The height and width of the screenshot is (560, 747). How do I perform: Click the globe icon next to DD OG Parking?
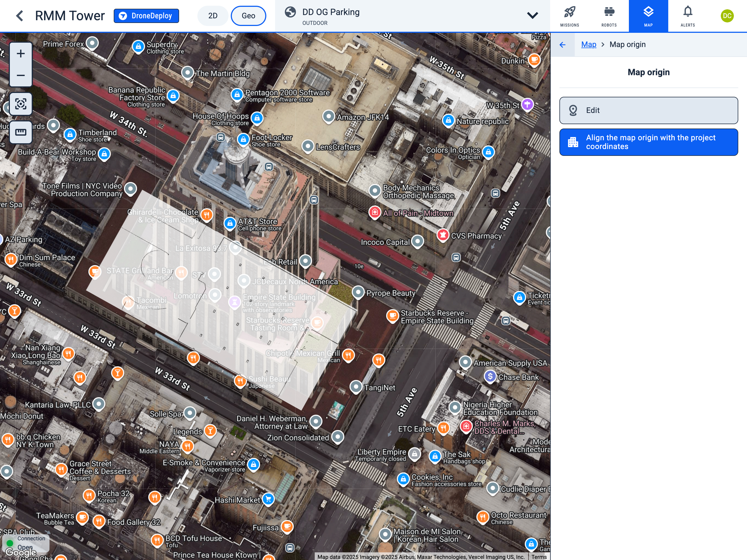coord(290,11)
